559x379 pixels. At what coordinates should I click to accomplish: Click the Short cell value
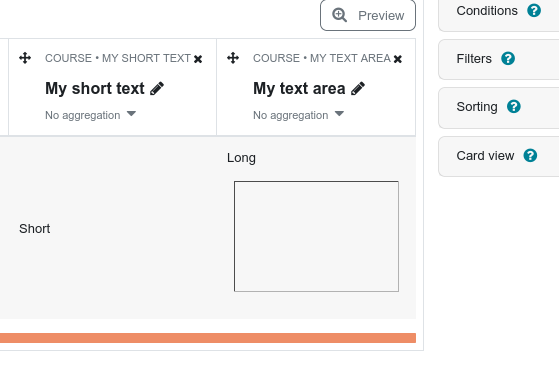tap(35, 229)
